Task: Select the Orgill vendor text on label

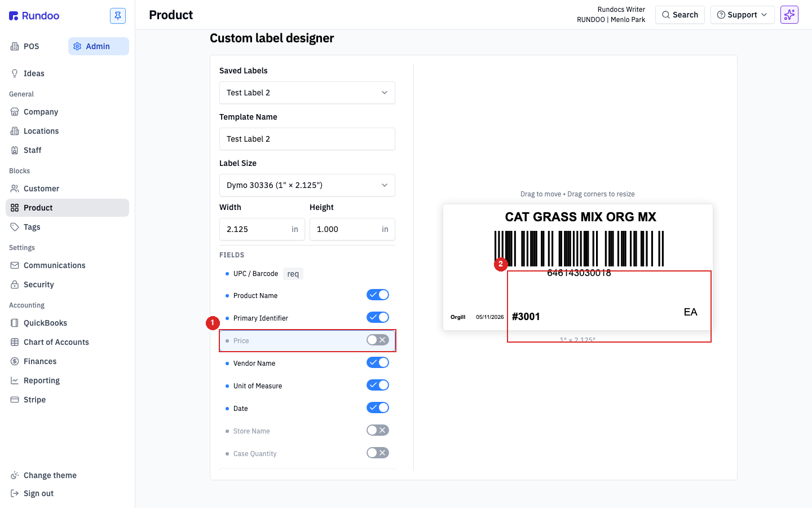Action: [x=458, y=317]
